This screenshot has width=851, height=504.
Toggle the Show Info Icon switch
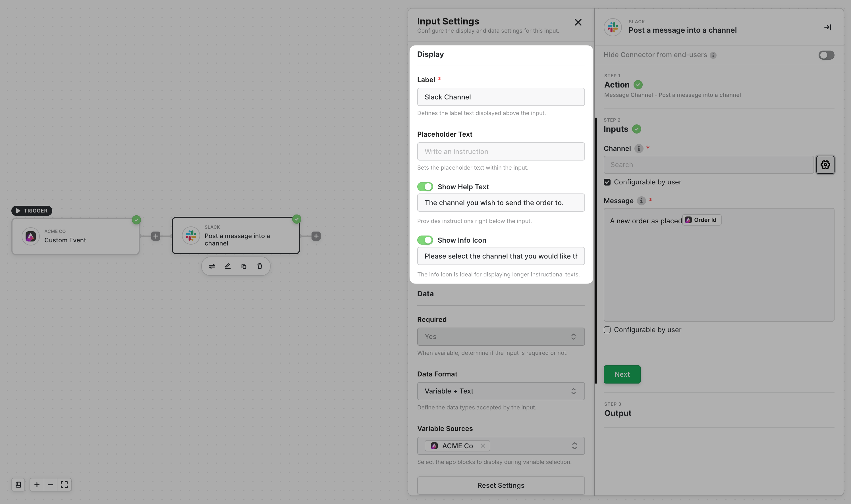click(x=425, y=240)
